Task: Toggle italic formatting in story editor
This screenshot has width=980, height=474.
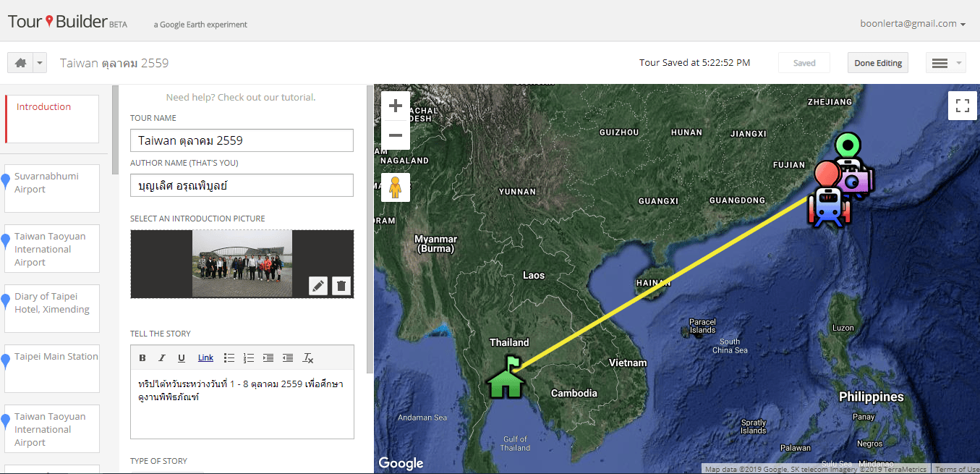Action: 162,358
